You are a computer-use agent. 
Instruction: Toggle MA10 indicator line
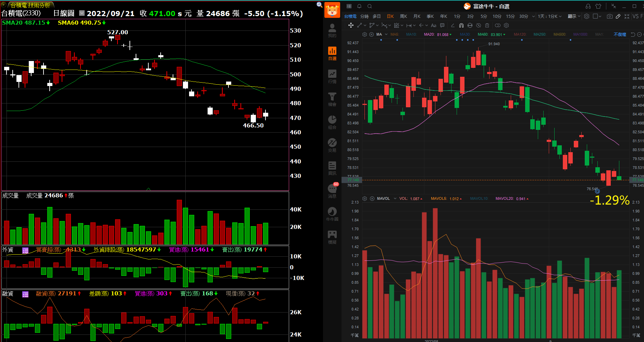click(x=411, y=34)
